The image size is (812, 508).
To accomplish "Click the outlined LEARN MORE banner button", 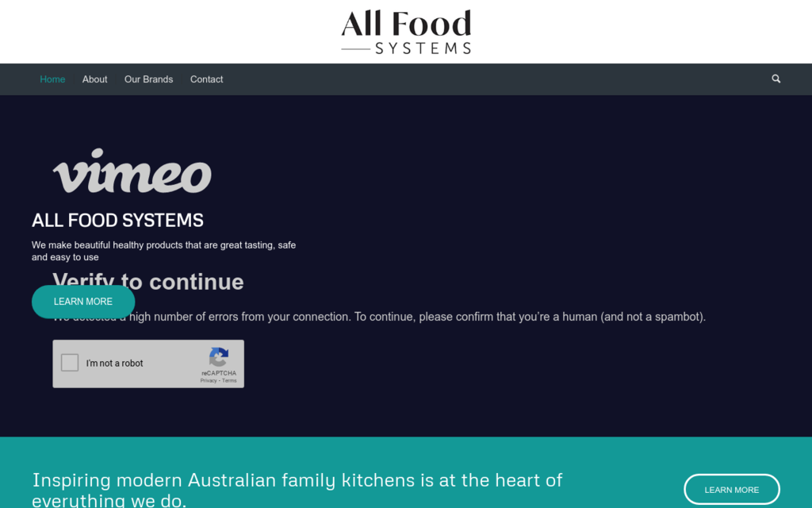I will click(731, 490).
